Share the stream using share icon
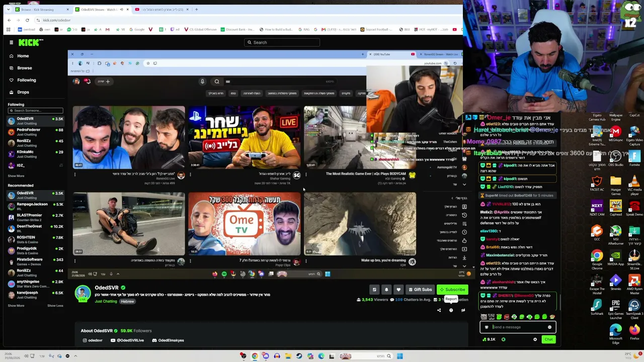The width and height of the screenshot is (644, 362). (x=439, y=310)
